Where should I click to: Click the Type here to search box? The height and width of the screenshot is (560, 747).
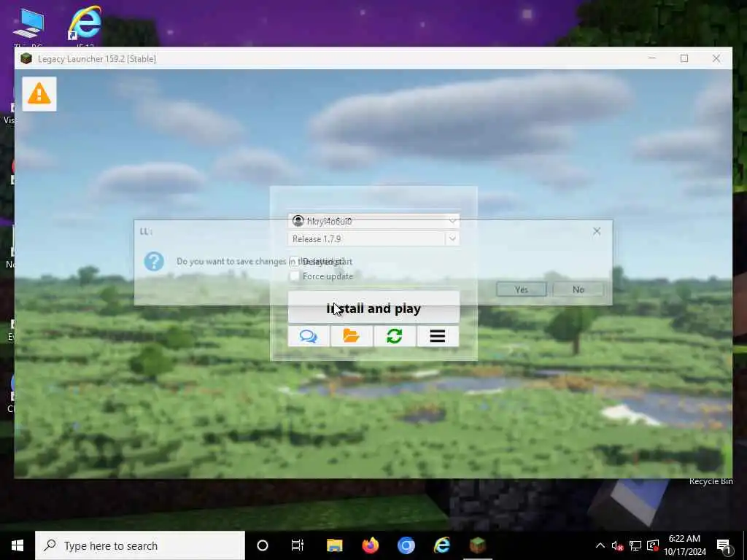[140, 545]
